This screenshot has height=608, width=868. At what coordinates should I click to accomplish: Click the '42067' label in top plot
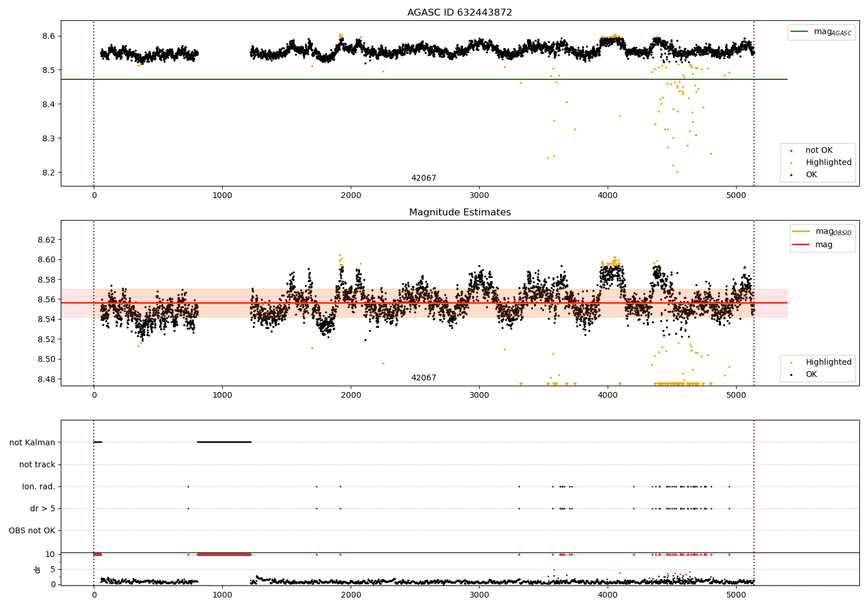pyautogui.click(x=424, y=178)
